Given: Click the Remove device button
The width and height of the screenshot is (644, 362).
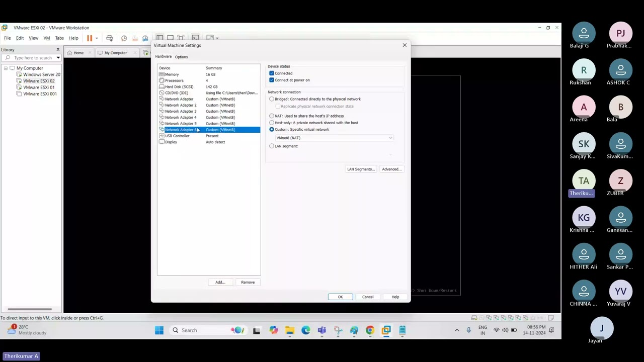Looking at the screenshot, I should point(248,282).
